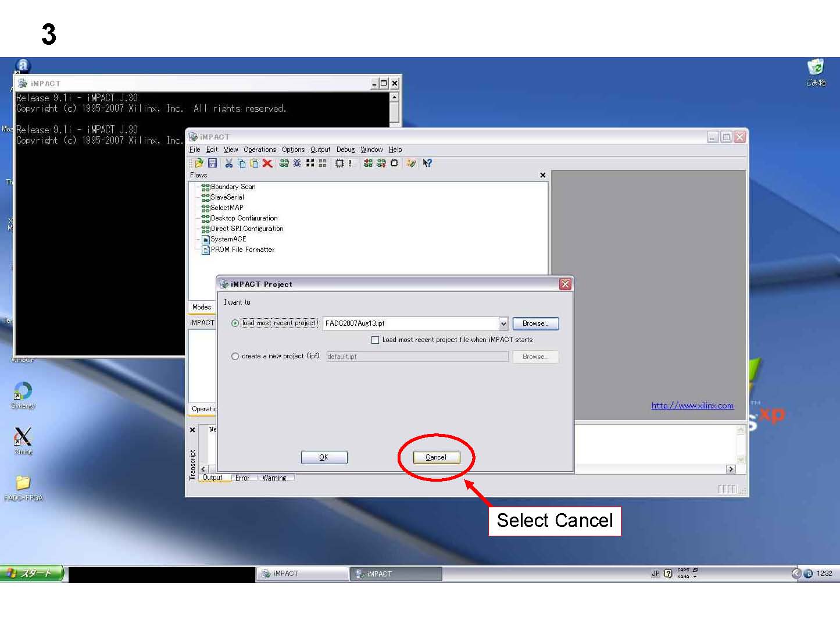840x630 pixels.
Task: Open the www.xilinx.com link
Action: pos(692,405)
